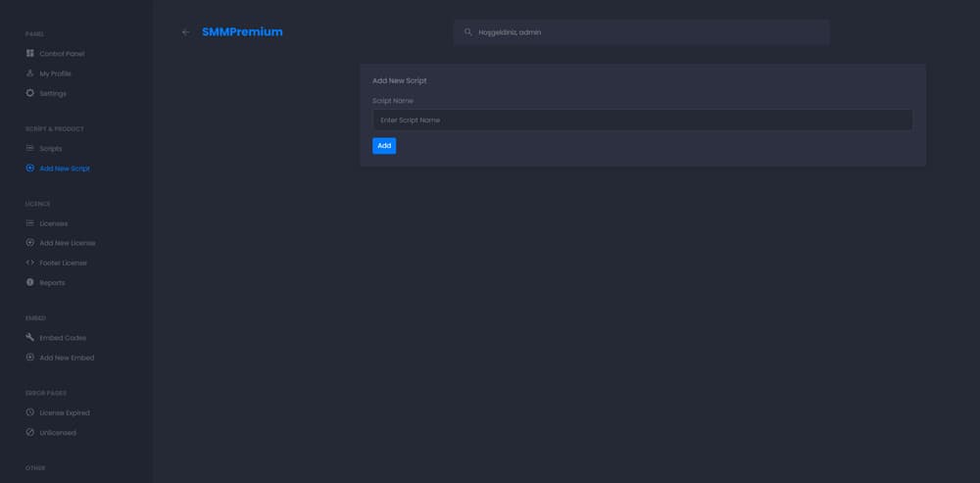The width and height of the screenshot is (980, 483).
Task: Click the SMMPremium logo title
Action: tap(242, 32)
